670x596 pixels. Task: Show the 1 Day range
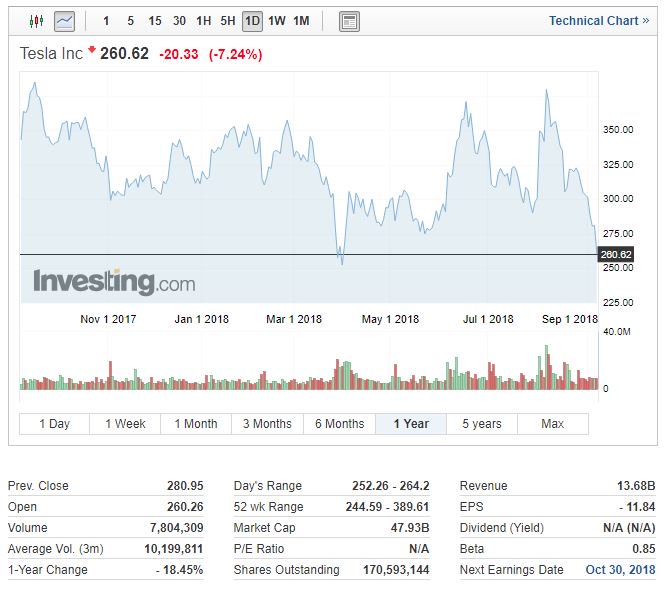pos(54,424)
